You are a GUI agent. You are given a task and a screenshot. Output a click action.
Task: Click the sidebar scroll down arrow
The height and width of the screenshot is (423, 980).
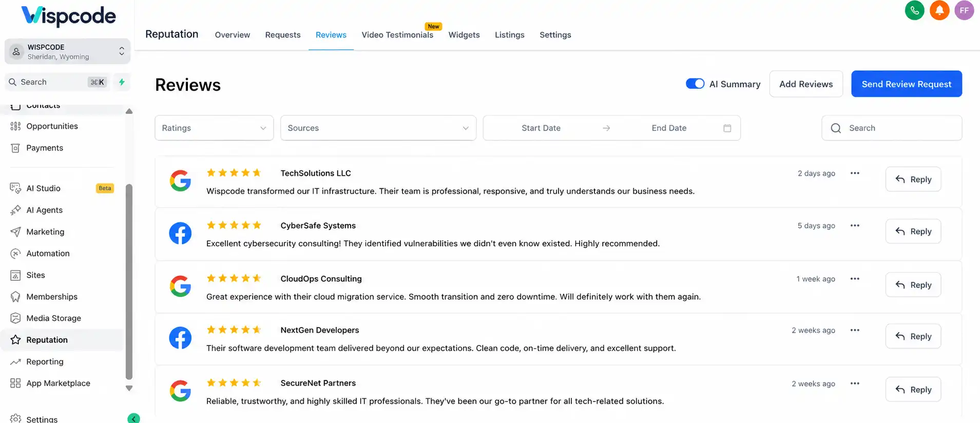129,389
